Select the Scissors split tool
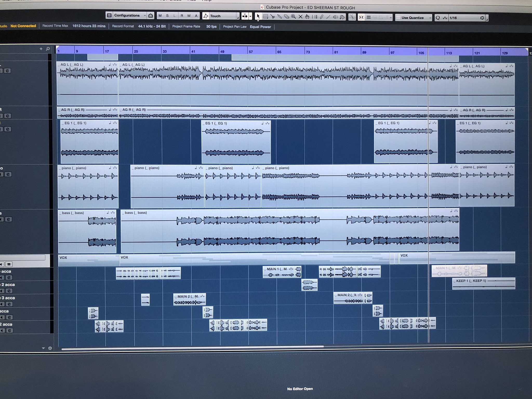The width and height of the screenshot is (532, 399). click(x=272, y=17)
